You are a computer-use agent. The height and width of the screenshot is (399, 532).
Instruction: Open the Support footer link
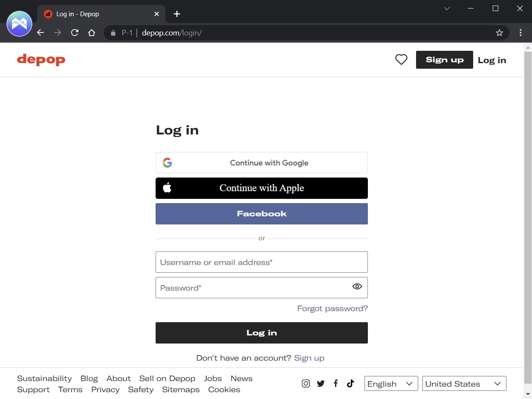click(33, 390)
